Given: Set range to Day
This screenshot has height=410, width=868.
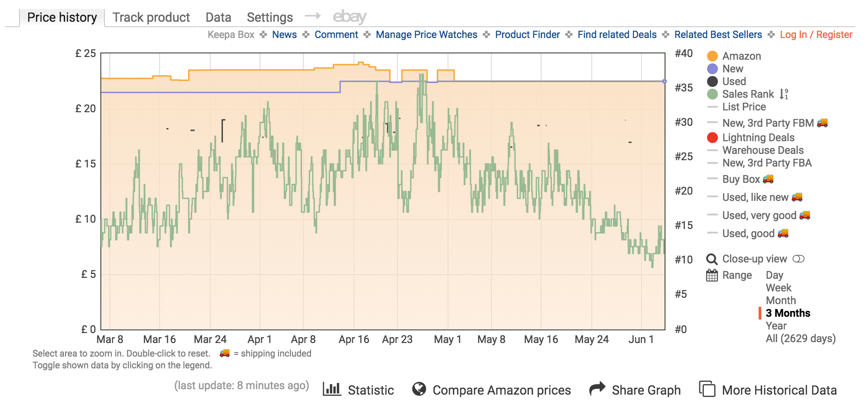Looking at the screenshot, I should coord(774,275).
